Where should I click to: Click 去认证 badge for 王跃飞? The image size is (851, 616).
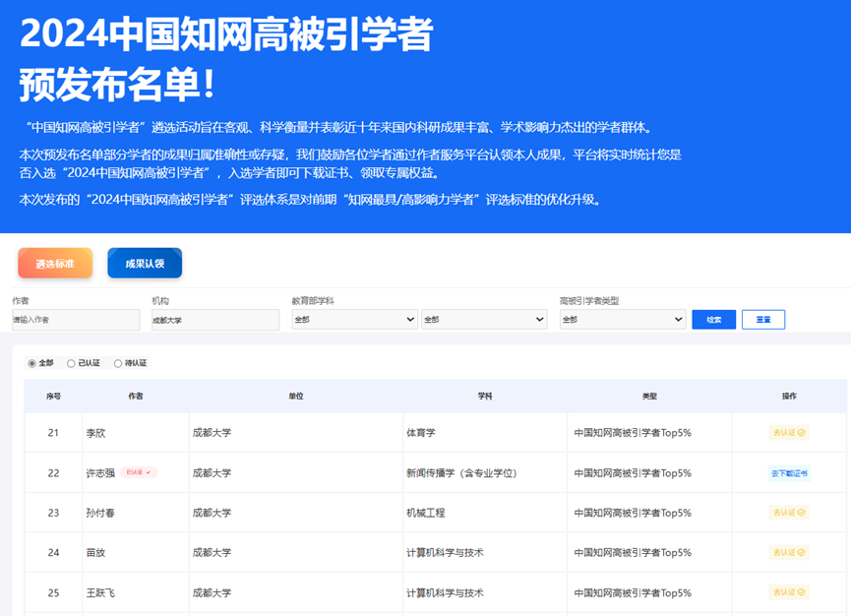pyautogui.click(x=788, y=592)
